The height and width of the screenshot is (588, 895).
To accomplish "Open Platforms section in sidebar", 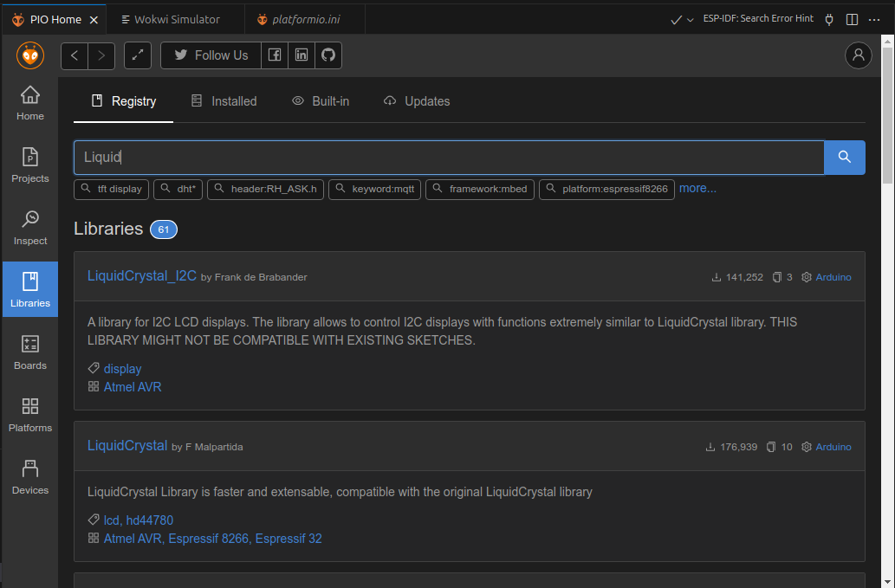I will pos(30,415).
